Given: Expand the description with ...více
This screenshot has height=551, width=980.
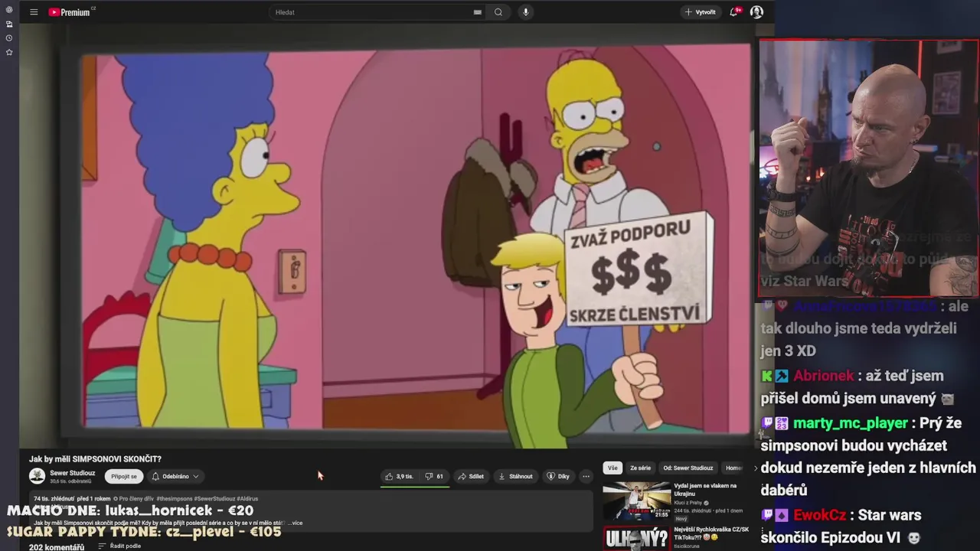Looking at the screenshot, I should tap(296, 523).
